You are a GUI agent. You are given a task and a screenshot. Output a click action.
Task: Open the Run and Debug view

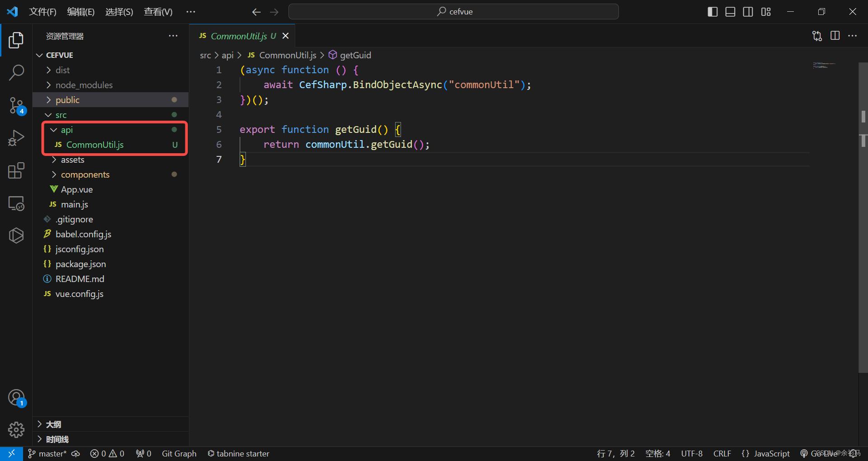16,137
